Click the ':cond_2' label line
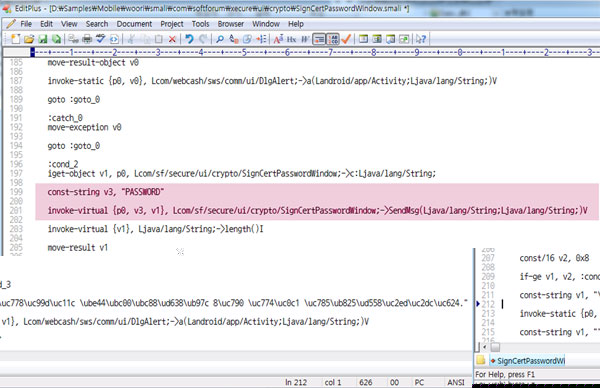The width and height of the screenshot is (600, 388). pos(63,164)
